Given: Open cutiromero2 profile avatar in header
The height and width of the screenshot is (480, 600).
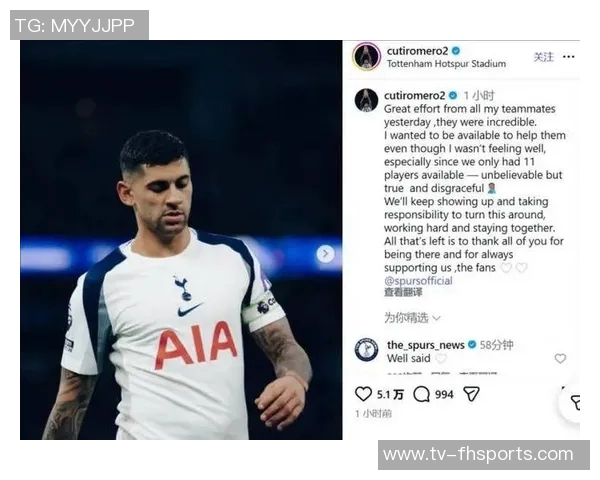Looking at the screenshot, I should click(x=367, y=57).
